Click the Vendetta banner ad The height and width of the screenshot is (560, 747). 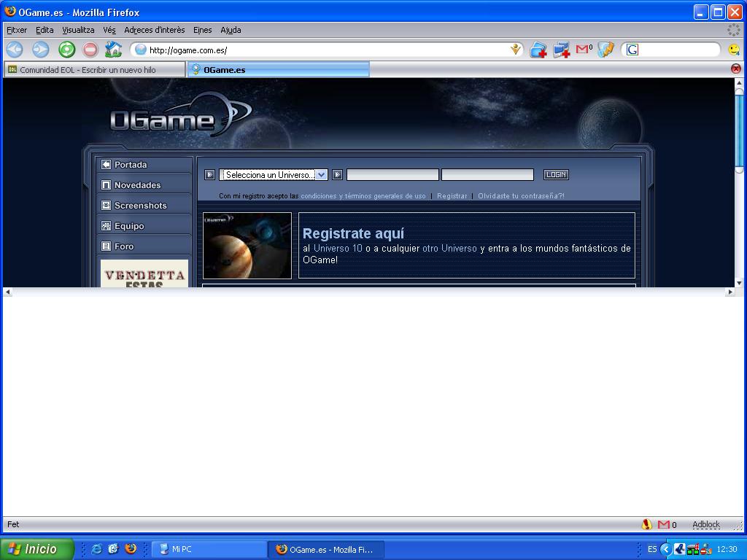[x=144, y=273]
